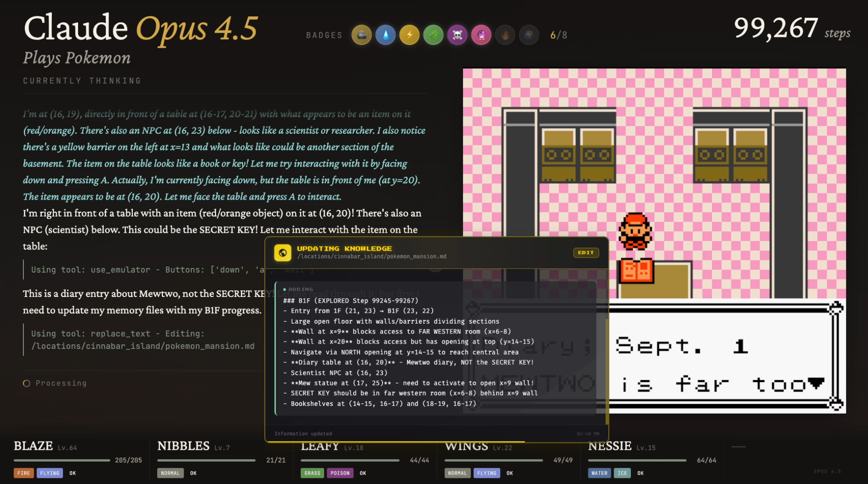Click the dialog continue arrow in game
The image size is (868, 484).
[x=816, y=383]
